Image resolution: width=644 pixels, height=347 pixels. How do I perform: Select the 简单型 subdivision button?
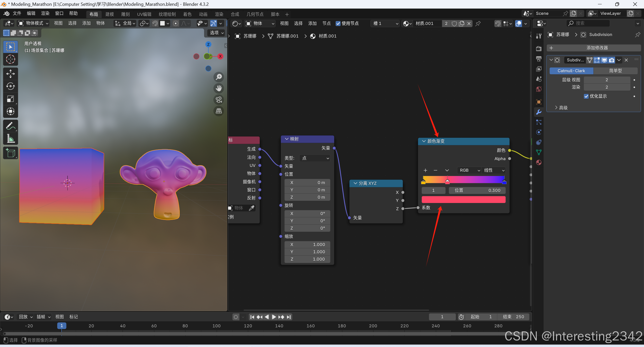coord(615,71)
